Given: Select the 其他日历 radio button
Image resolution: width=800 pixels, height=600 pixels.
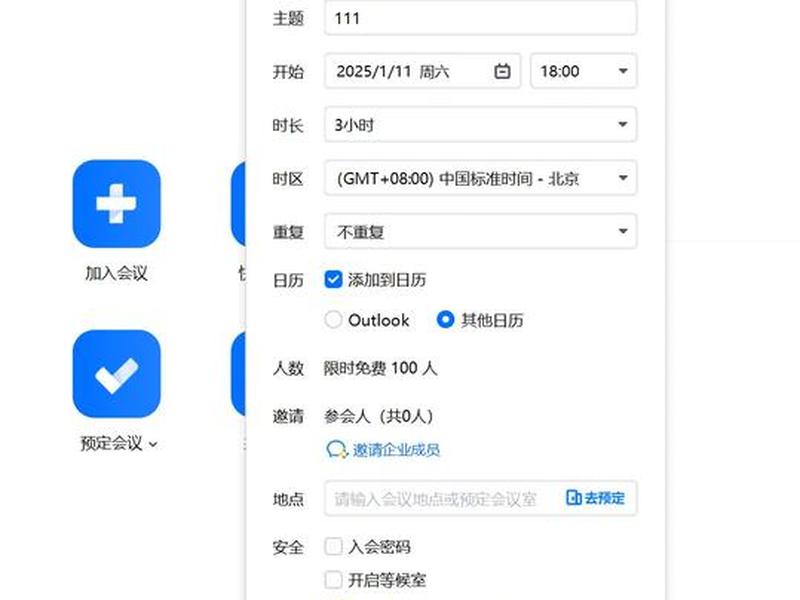Looking at the screenshot, I should click(x=445, y=320).
